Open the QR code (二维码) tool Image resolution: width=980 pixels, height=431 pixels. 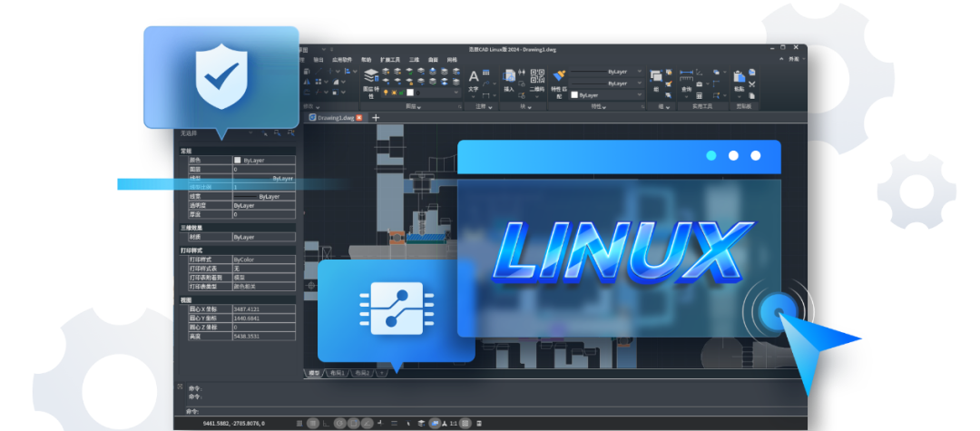point(537,79)
